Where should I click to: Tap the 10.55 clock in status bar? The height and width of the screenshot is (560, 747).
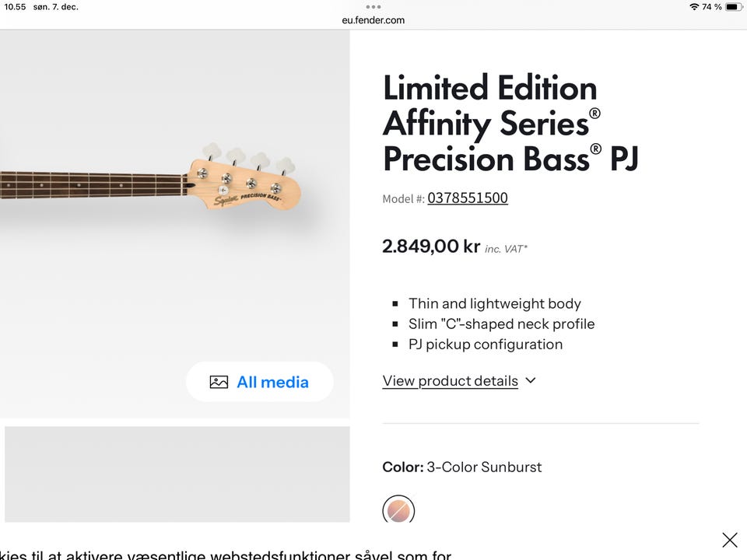click(15, 7)
